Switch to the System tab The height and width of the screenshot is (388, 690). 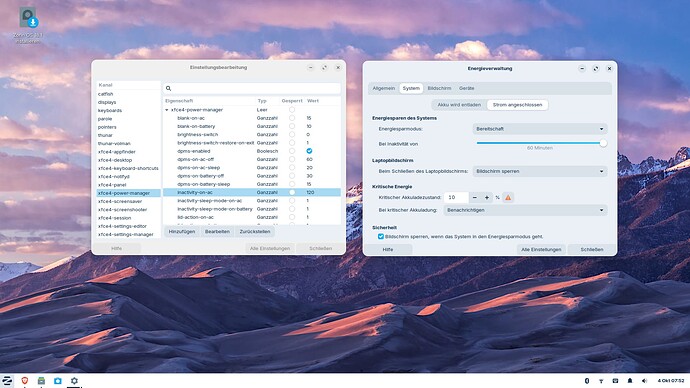(x=411, y=88)
